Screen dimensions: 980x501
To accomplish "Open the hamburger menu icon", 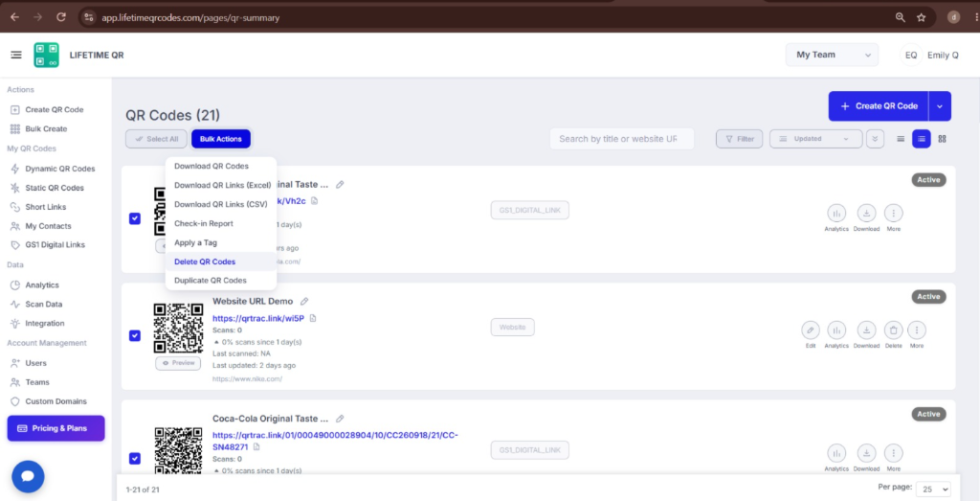I will pyautogui.click(x=16, y=55).
